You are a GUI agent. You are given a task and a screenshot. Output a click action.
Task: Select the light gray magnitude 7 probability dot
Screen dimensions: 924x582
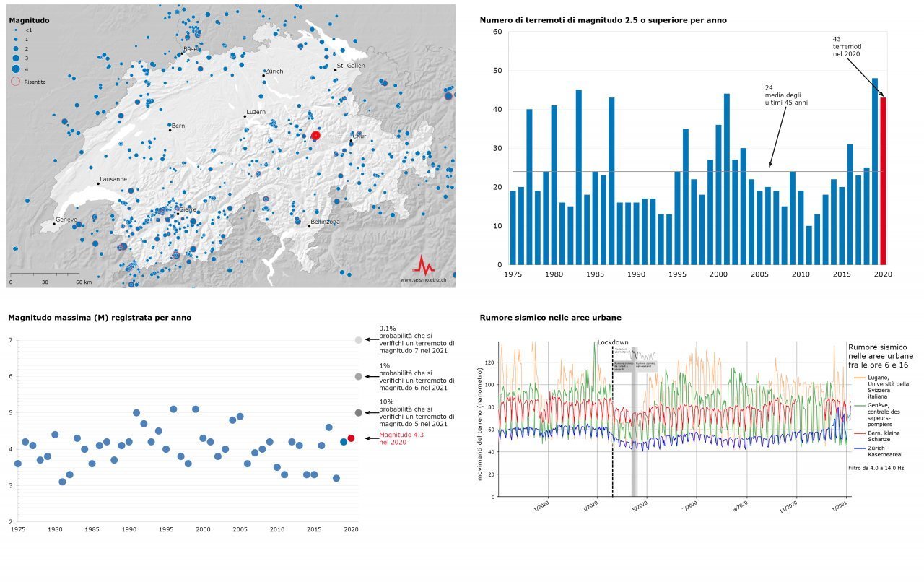tap(358, 340)
